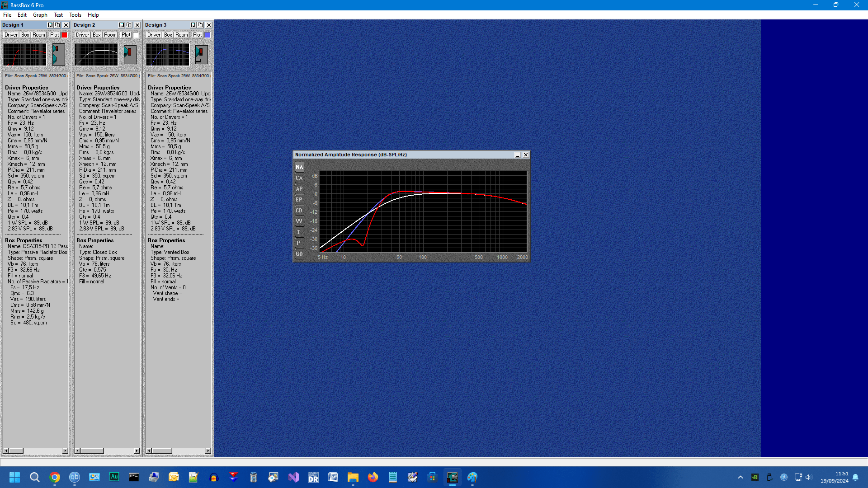Toggle the Plot button in Design 2
The width and height of the screenshot is (868, 488).
[x=126, y=35]
